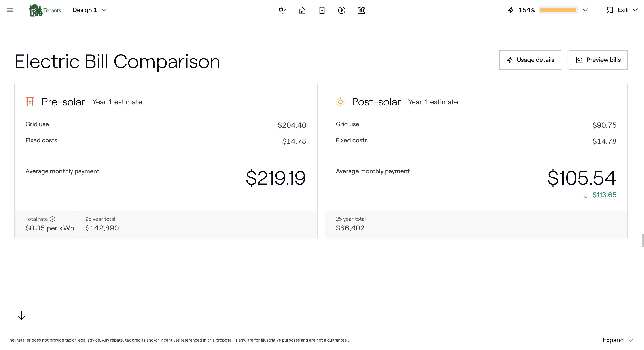Expand the Exit dropdown options

coord(638,10)
